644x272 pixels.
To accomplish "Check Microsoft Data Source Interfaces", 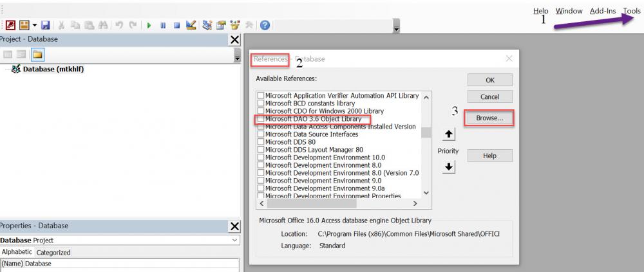I will click(x=261, y=134).
